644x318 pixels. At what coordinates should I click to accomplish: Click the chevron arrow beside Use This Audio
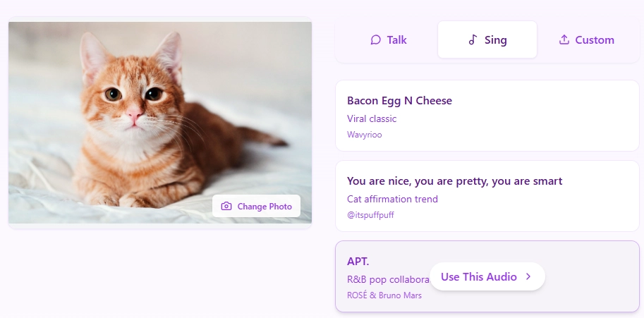[528, 277]
